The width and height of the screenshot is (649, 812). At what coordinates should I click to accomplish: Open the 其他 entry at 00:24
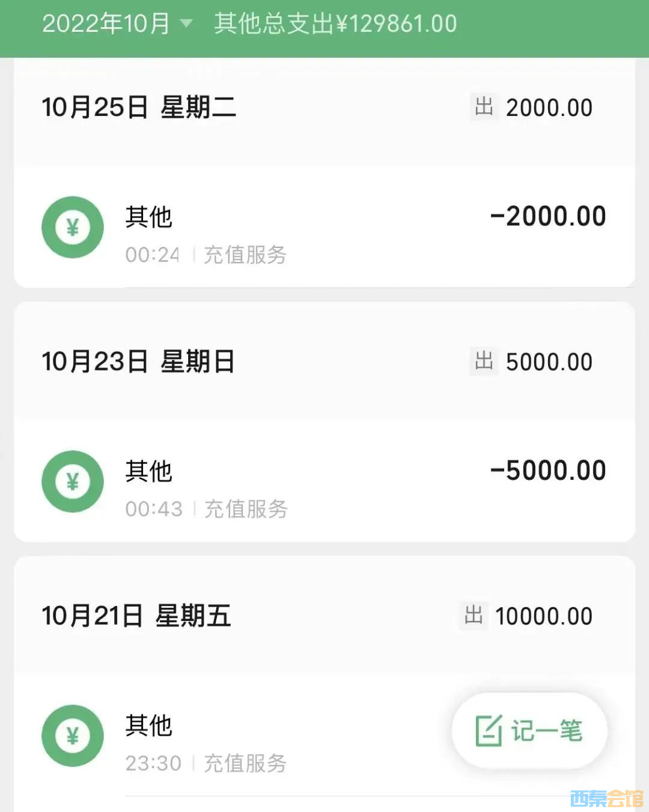pos(149,217)
